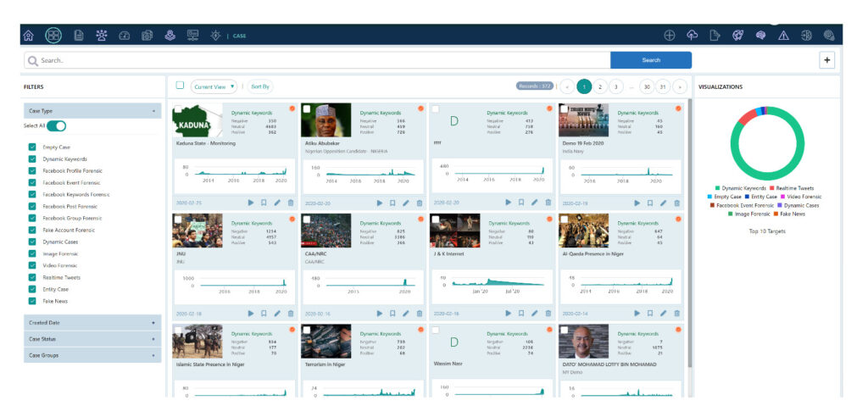This screenshot has width=868, height=417.
Task: Open the cloud upload icon in header
Action: [x=692, y=35]
